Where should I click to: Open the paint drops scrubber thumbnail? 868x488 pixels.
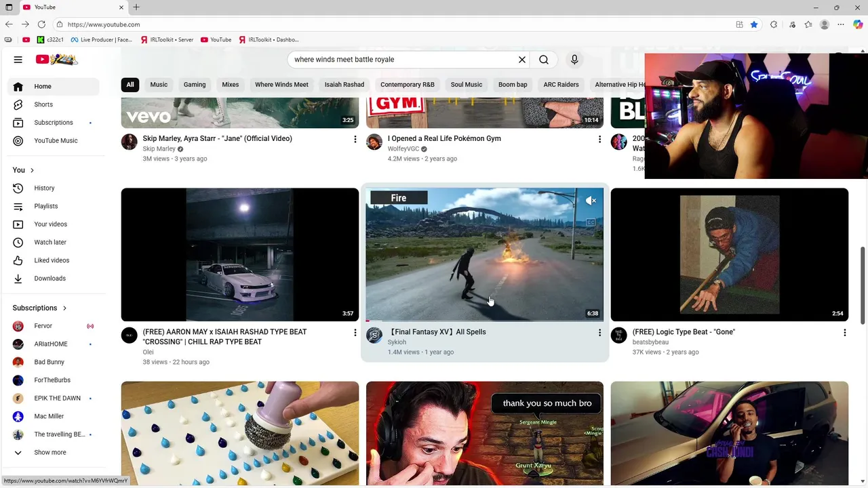coord(240,434)
